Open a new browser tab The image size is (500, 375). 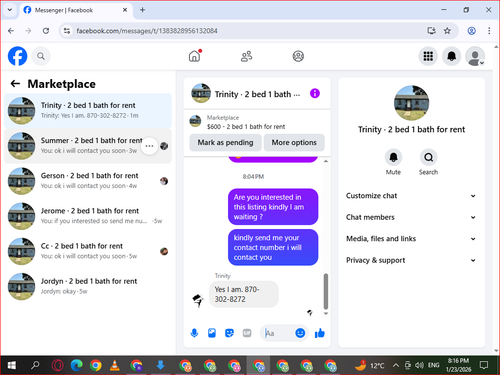click(142, 10)
